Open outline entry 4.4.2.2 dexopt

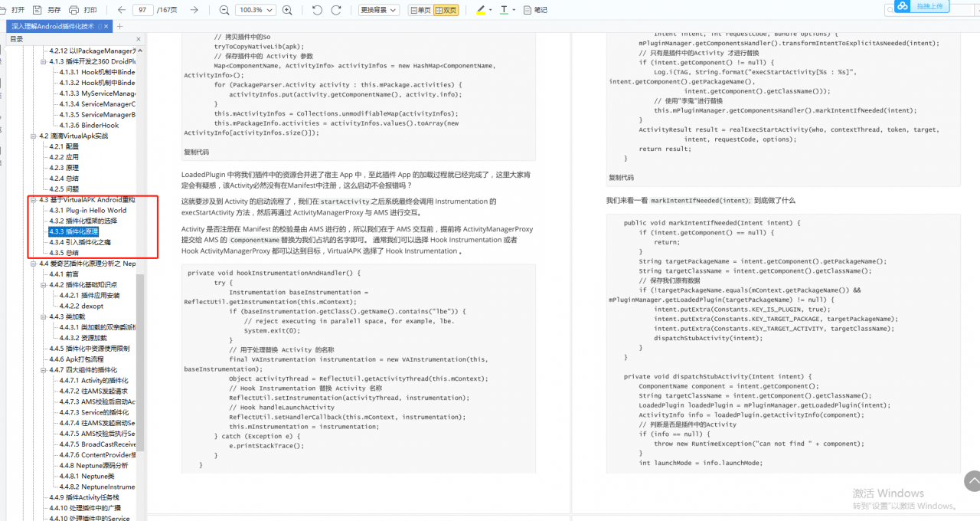81,306
